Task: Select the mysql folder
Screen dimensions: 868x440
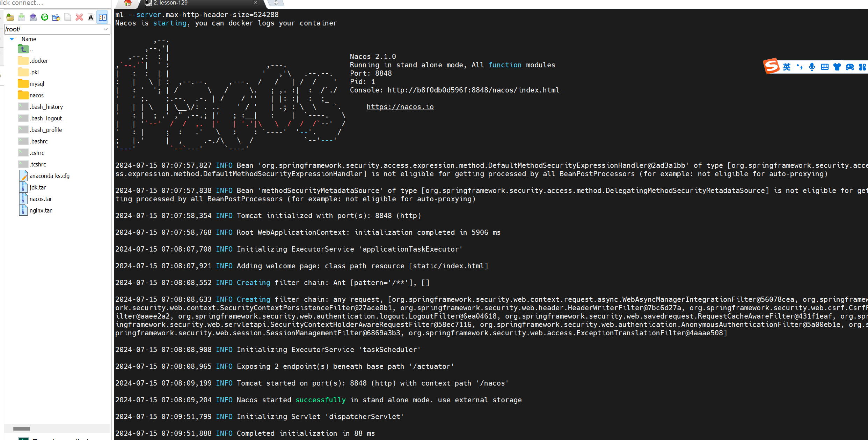Action: 31,84
